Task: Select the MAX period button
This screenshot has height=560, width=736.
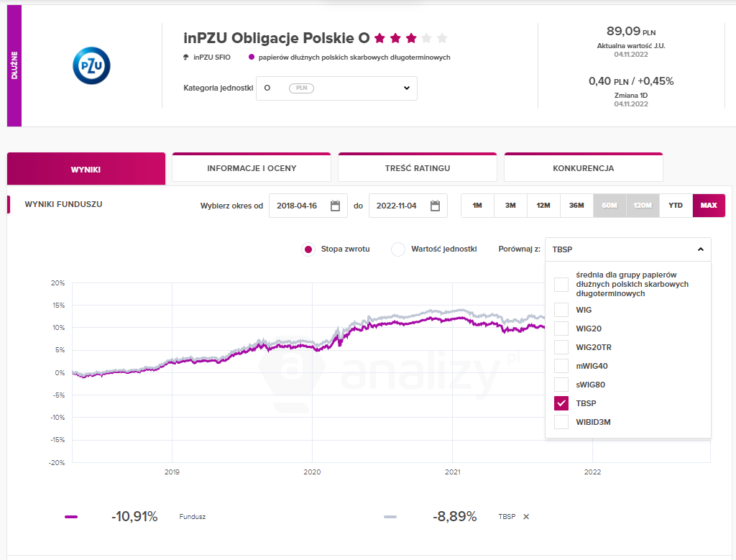Action: 709,206
